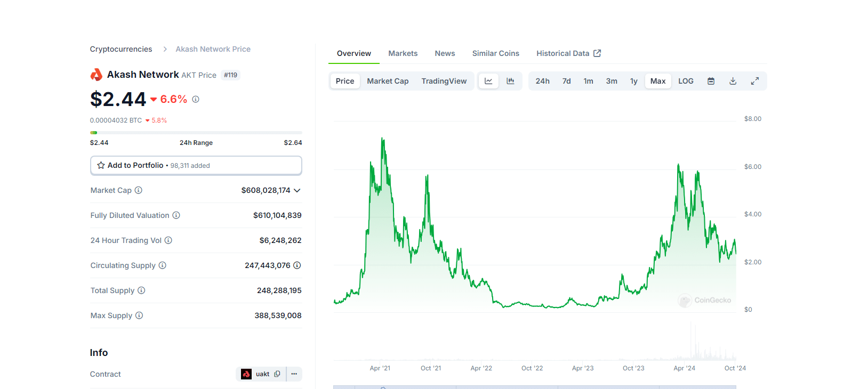
Task: Go to Cryptocurrencies breadcrumb link
Action: click(x=121, y=49)
